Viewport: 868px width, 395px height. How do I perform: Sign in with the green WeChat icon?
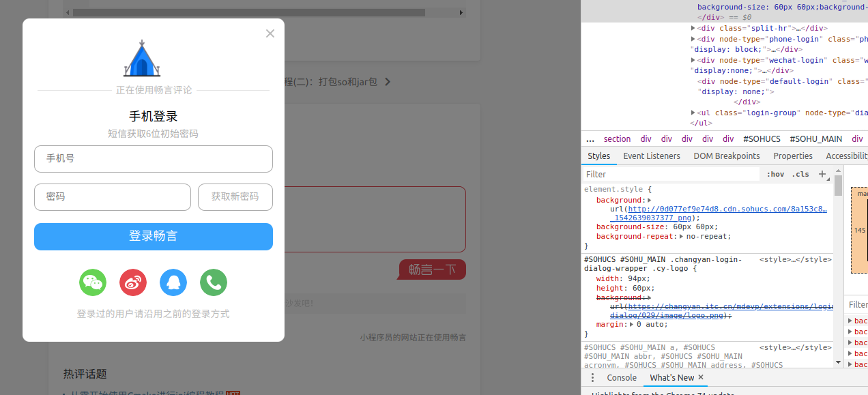point(93,282)
